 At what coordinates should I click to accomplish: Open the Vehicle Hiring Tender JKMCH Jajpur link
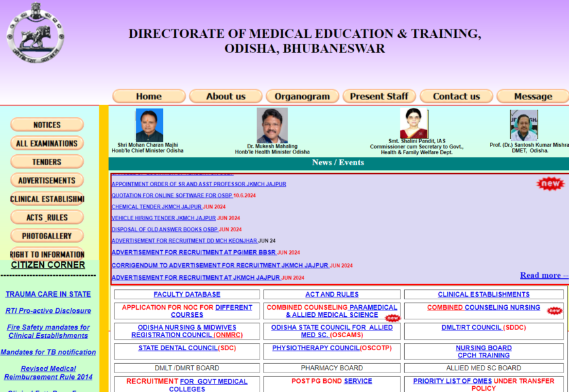164,218
